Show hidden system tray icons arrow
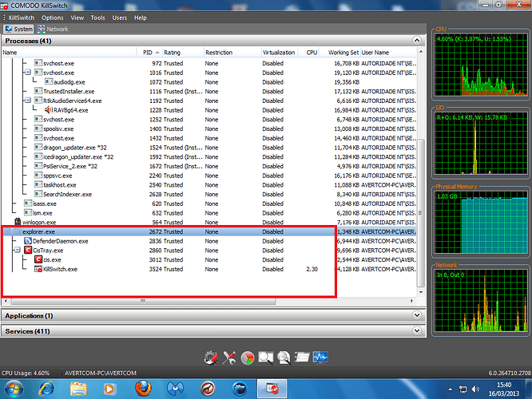532x399 pixels. click(x=451, y=389)
